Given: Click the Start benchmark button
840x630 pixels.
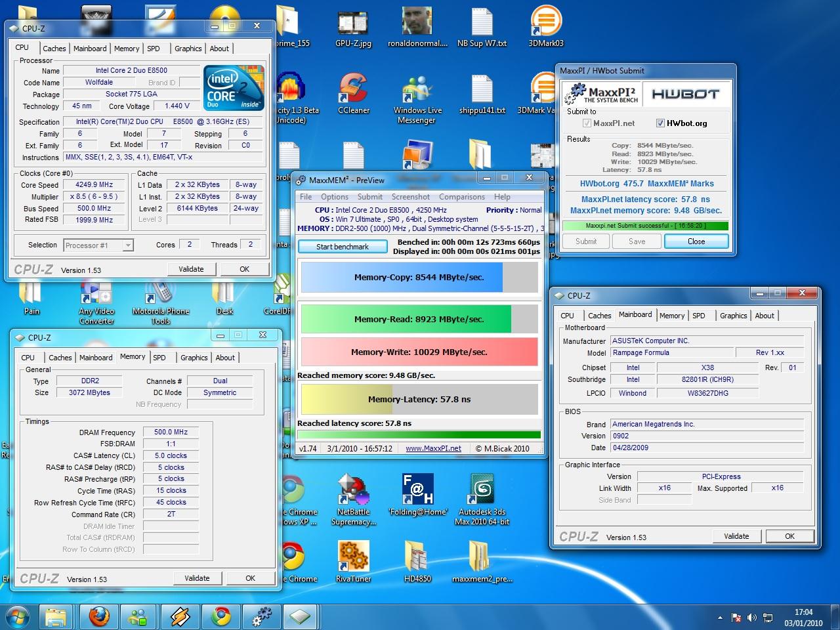Looking at the screenshot, I should (343, 247).
